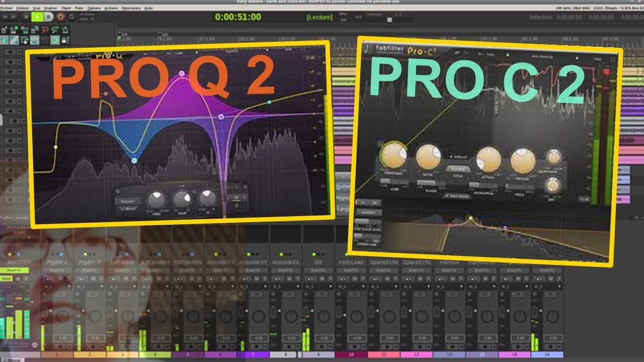The height and width of the screenshot is (362, 644).
Task: Click the Pro-Q 2 GAIN knob
Action: click(x=182, y=200)
